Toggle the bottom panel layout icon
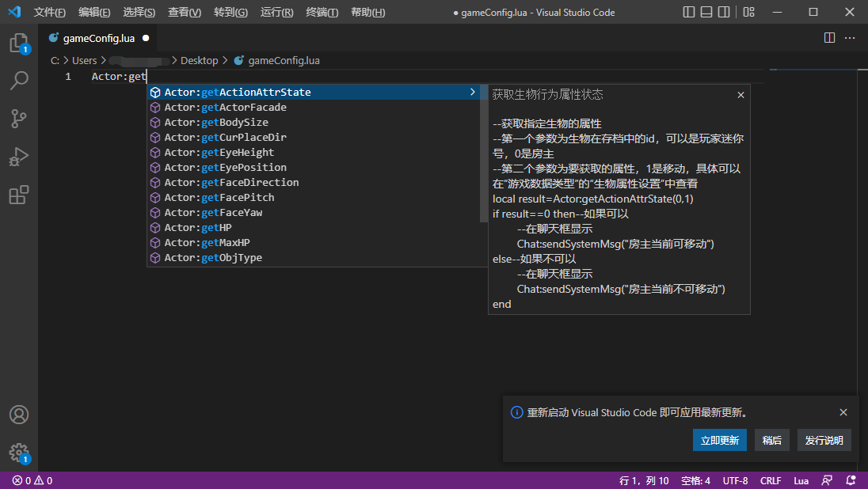 pos(706,12)
